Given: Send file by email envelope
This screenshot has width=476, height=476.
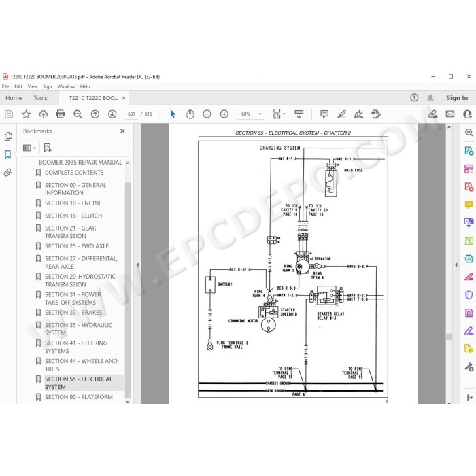Looking at the screenshot, I should pyautogui.click(x=450, y=114).
